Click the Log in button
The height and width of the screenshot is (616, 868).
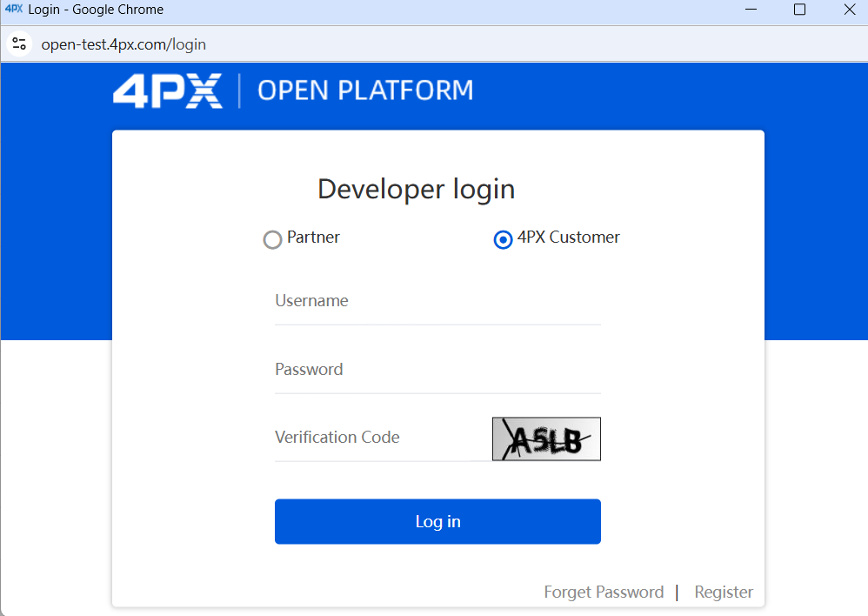(437, 521)
